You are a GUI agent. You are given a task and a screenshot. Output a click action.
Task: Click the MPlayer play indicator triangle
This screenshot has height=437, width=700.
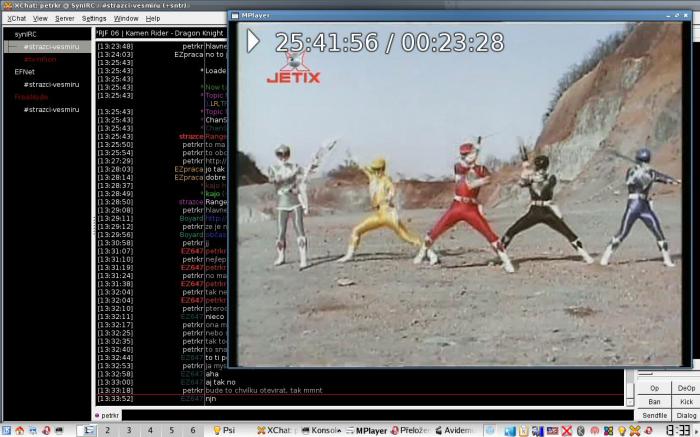coord(253,41)
